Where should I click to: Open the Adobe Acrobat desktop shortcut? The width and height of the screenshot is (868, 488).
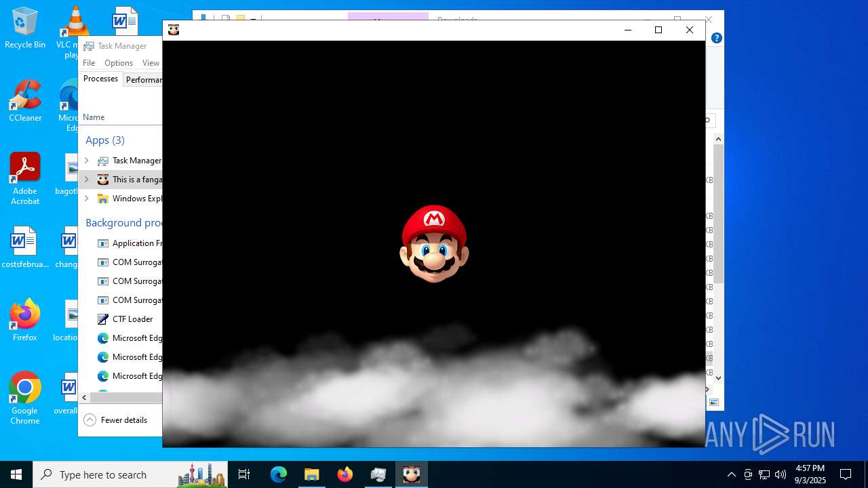click(25, 179)
